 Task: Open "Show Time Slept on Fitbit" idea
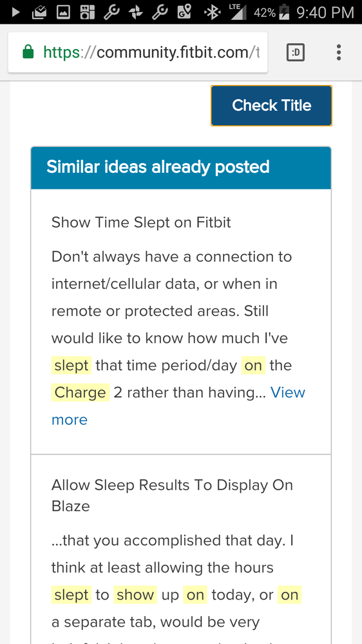141,222
